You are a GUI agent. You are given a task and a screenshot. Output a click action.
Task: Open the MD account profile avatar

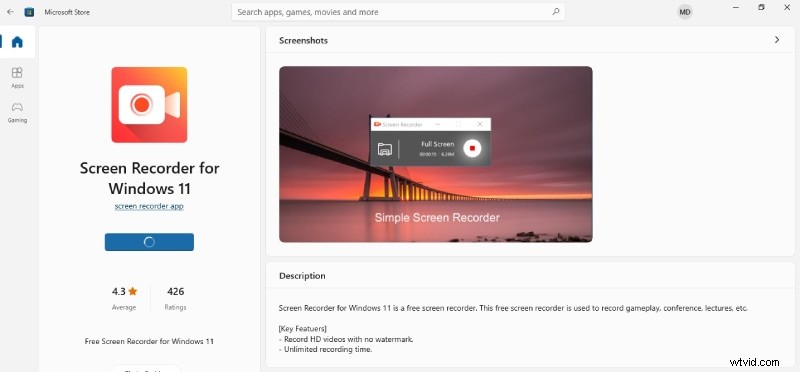click(685, 12)
